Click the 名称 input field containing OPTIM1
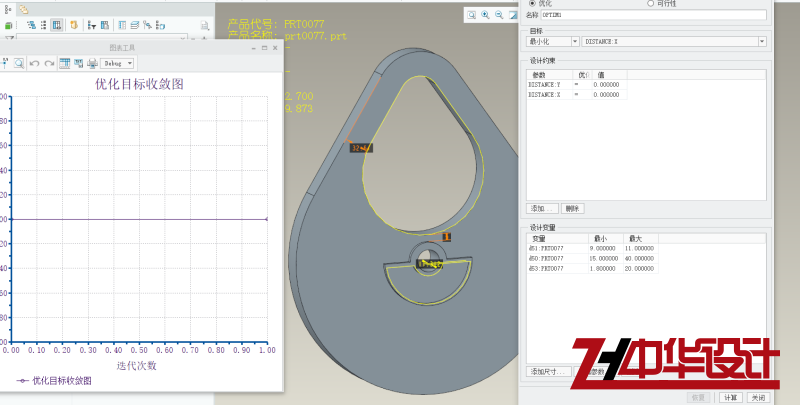The height and width of the screenshot is (405, 800). click(x=658, y=16)
